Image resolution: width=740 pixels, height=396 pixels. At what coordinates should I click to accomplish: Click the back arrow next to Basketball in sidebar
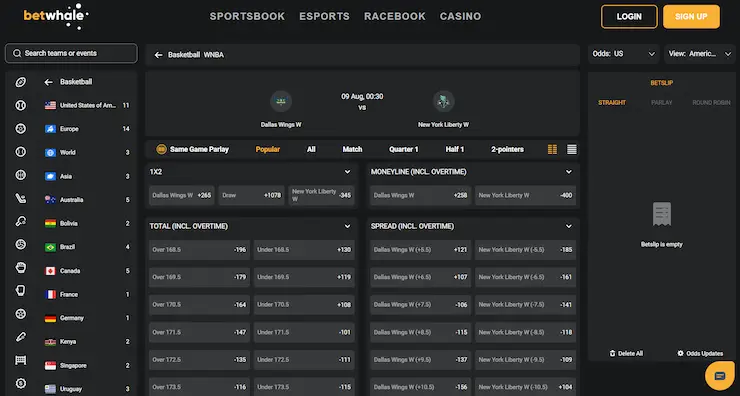pos(48,82)
